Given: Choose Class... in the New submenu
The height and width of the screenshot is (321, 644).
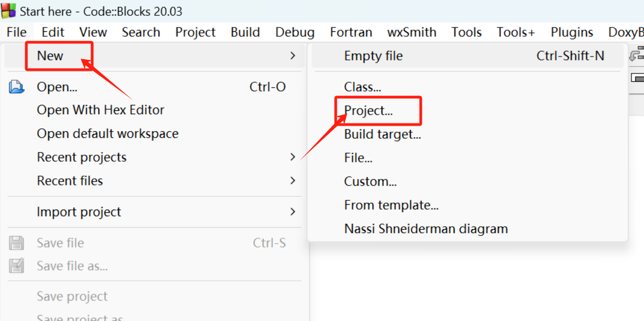Looking at the screenshot, I should 363,87.
